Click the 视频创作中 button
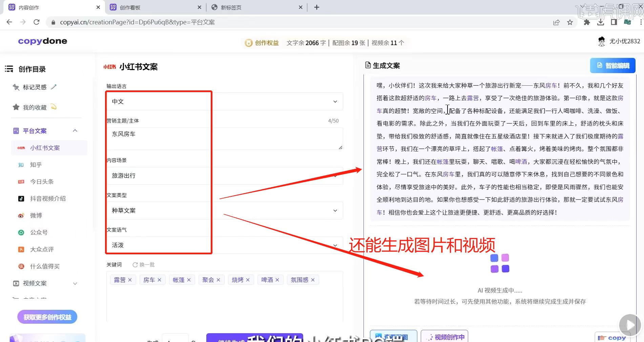 (x=444, y=337)
